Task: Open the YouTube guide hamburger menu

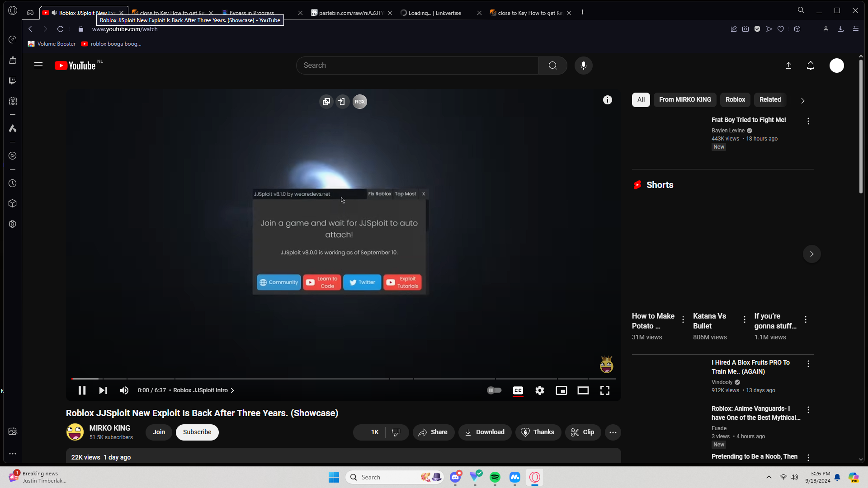Action: pos(38,66)
